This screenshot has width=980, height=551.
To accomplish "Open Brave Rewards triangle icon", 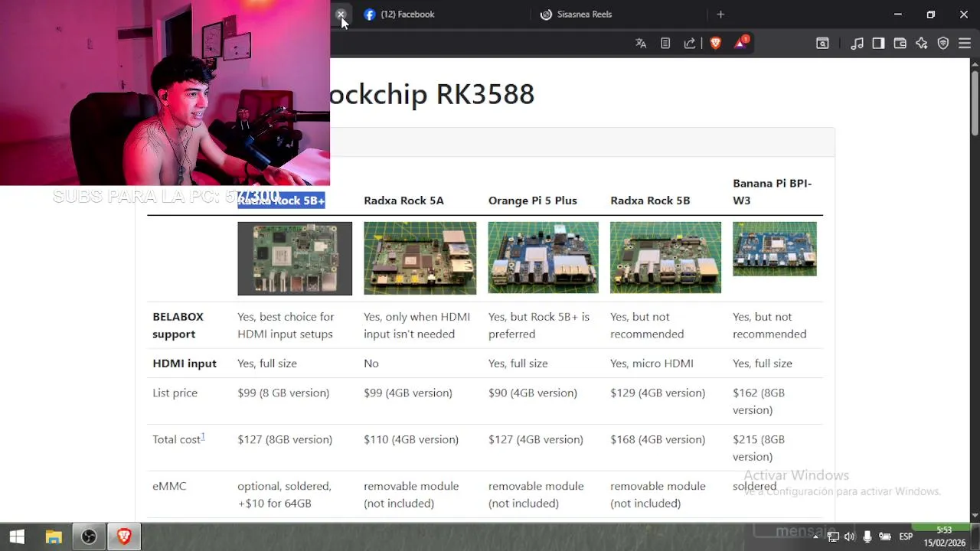I will [x=740, y=43].
